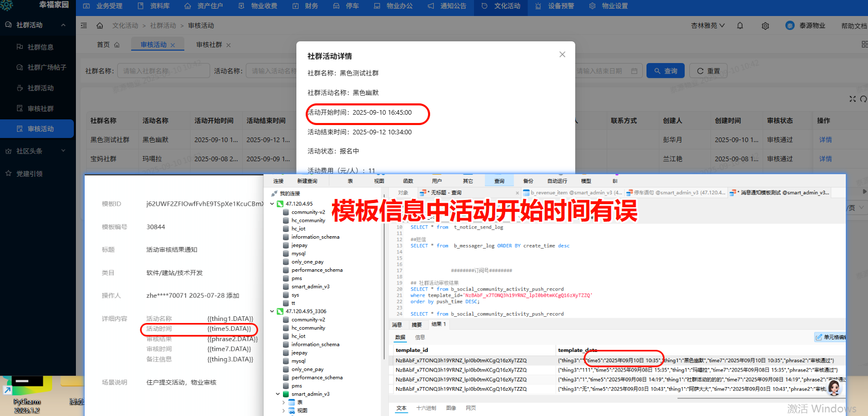
Task: Click the 自动运行 toolbar item in Navicat
Action: (557, 181)
